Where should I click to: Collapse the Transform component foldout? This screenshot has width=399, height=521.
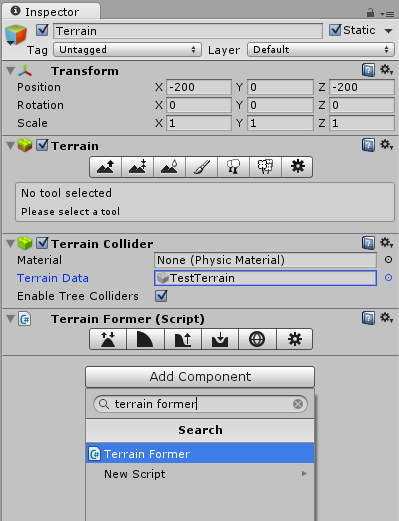pyautogui.click(x=11, y=71)
